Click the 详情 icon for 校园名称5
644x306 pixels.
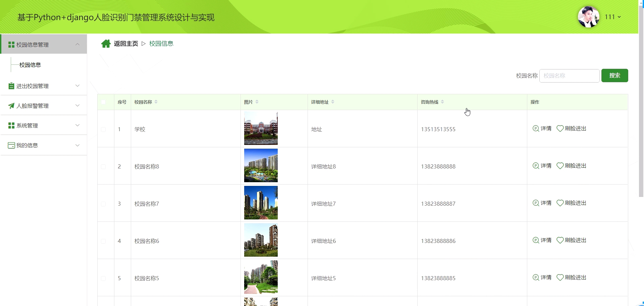536,277
